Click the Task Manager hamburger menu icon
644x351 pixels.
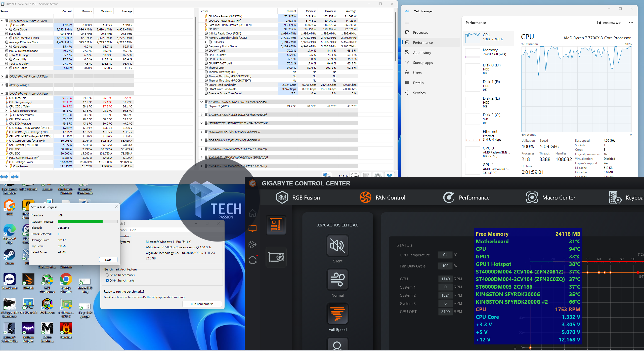[x=407, y=22]
